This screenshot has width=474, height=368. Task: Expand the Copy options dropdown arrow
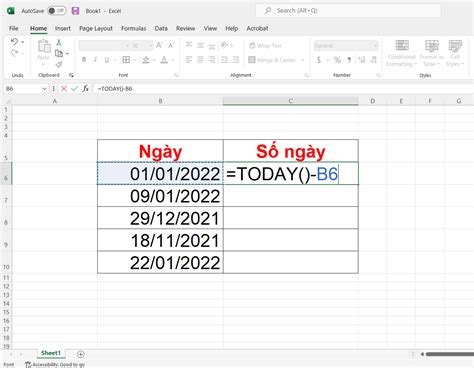coord(67,54)
